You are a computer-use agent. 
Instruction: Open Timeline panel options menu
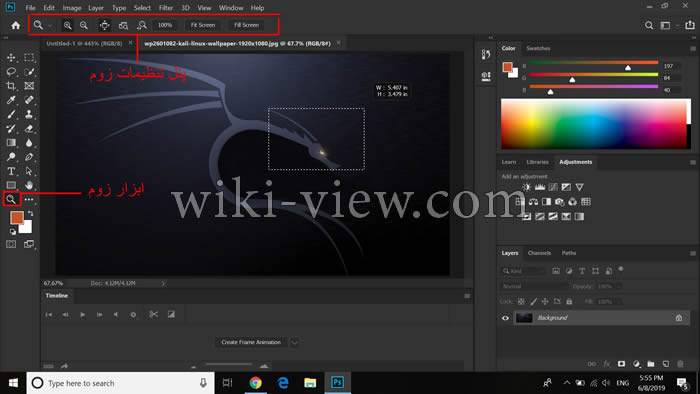pos(467,296)
